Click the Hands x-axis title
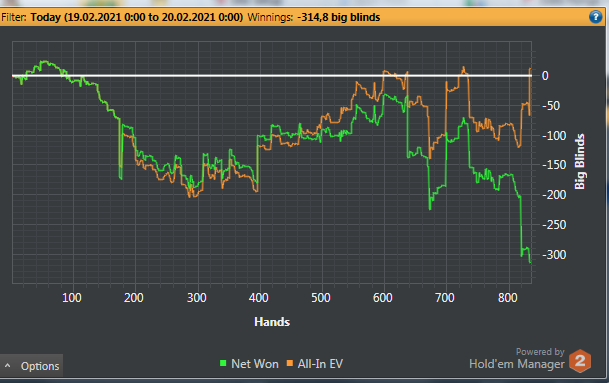 272,322
